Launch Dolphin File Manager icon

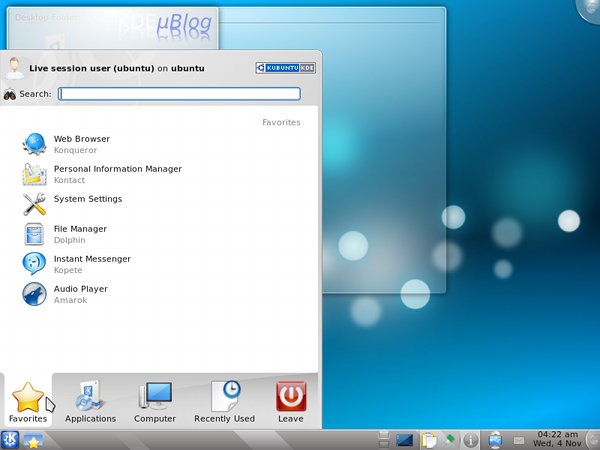(x=34, y=234)
